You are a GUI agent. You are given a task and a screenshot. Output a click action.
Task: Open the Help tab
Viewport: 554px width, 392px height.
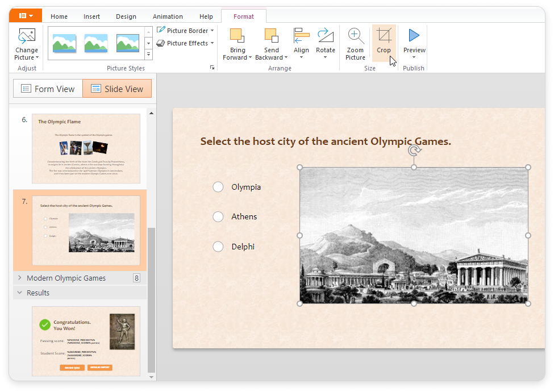coord(206,16)
